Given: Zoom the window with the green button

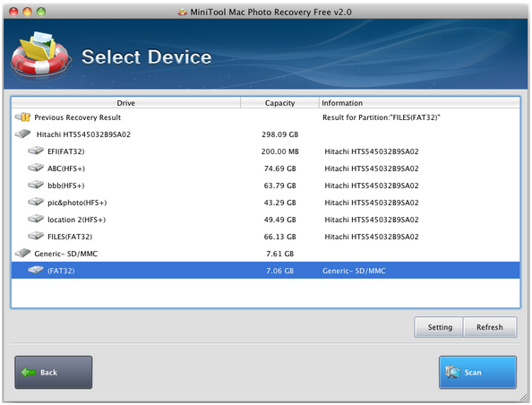Looking at the screenshot, I should (x=41, y=12).
